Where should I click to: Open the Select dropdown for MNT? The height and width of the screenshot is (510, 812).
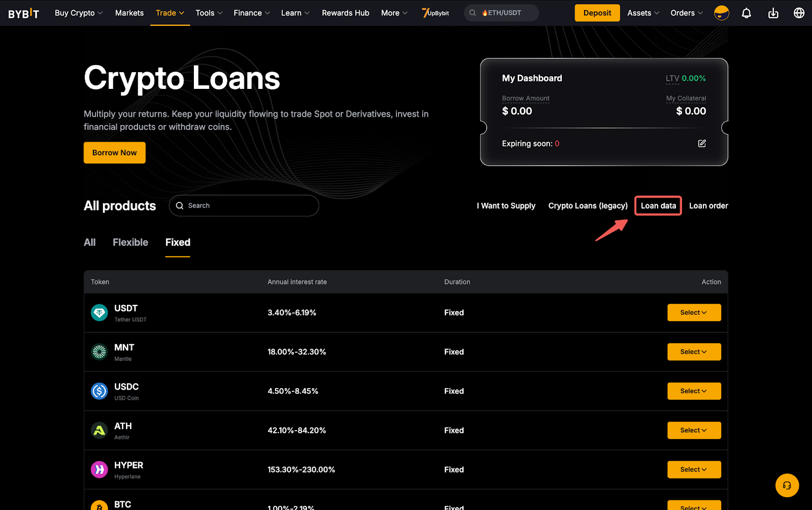click(x=694, y=352)
